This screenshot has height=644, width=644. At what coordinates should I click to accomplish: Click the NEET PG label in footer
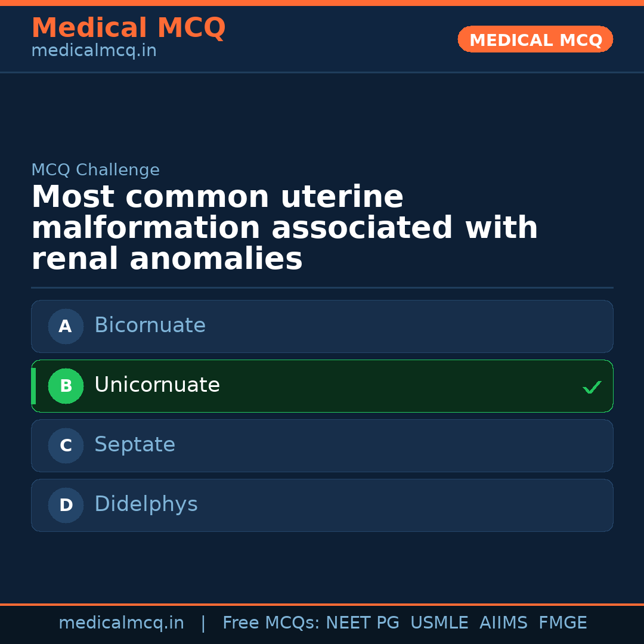click(362, 622)
